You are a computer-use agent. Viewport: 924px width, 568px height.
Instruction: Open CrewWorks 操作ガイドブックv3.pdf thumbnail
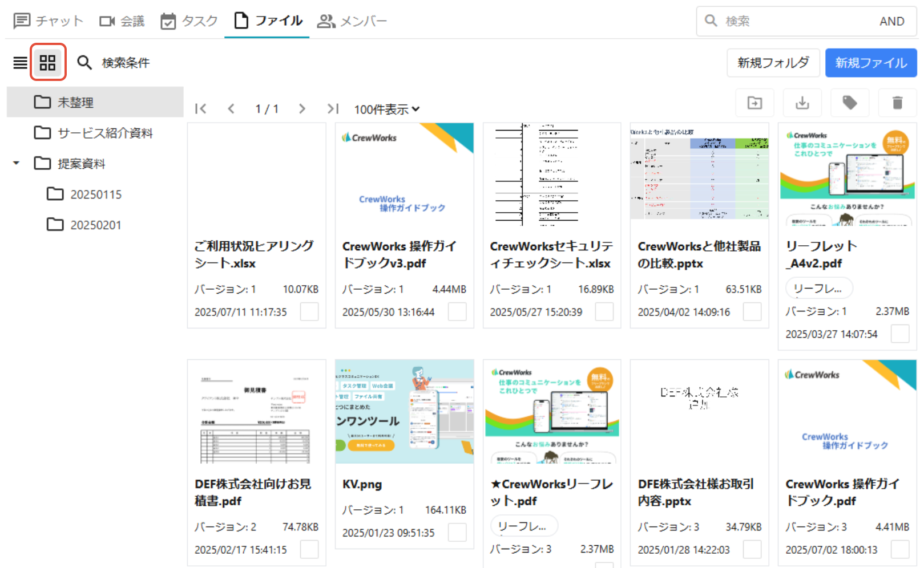click(x=405, y=175)
